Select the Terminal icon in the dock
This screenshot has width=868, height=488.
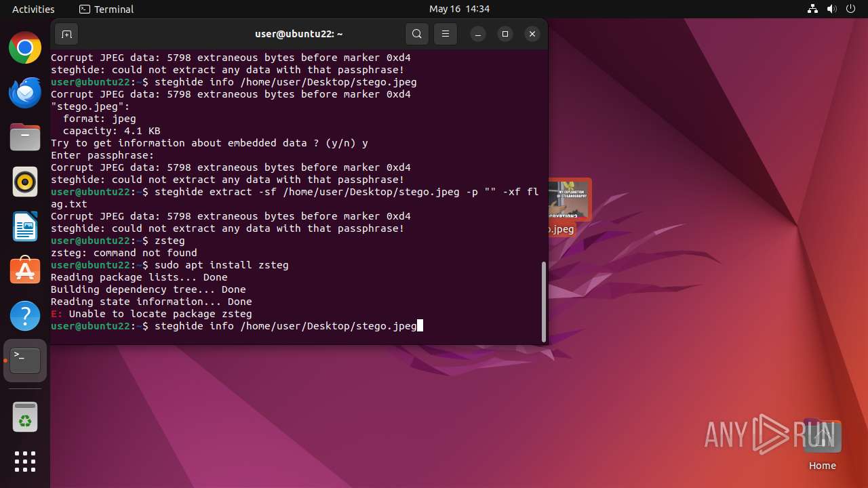(25, 361)
